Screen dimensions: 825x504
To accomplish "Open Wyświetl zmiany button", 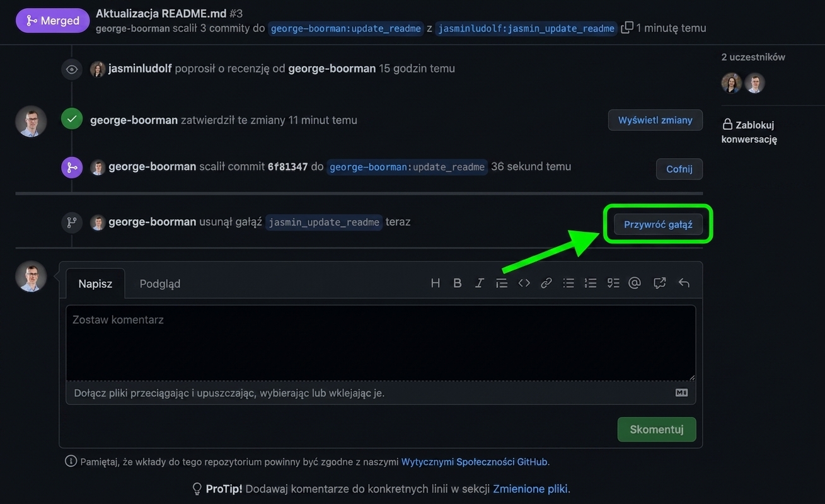I will (x=655, y=120).
